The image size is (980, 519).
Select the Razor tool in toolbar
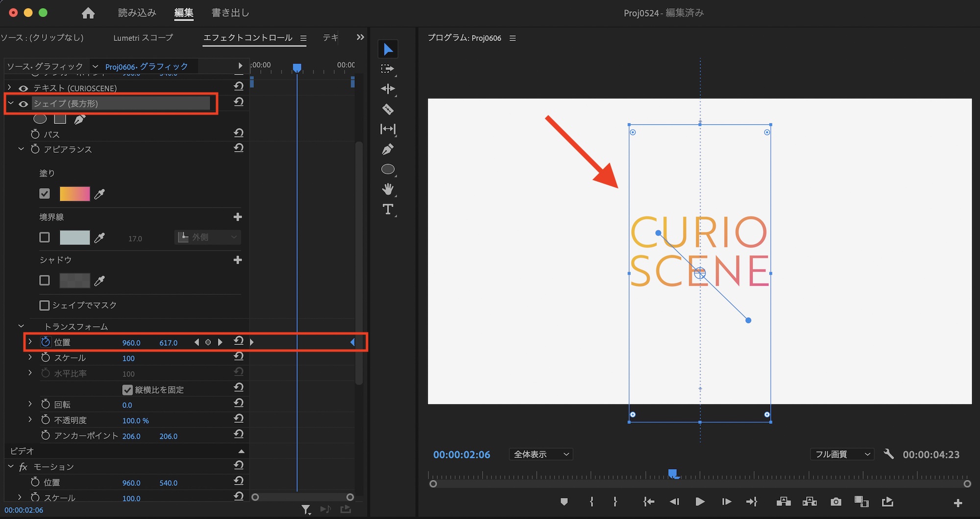pos(388,109)
